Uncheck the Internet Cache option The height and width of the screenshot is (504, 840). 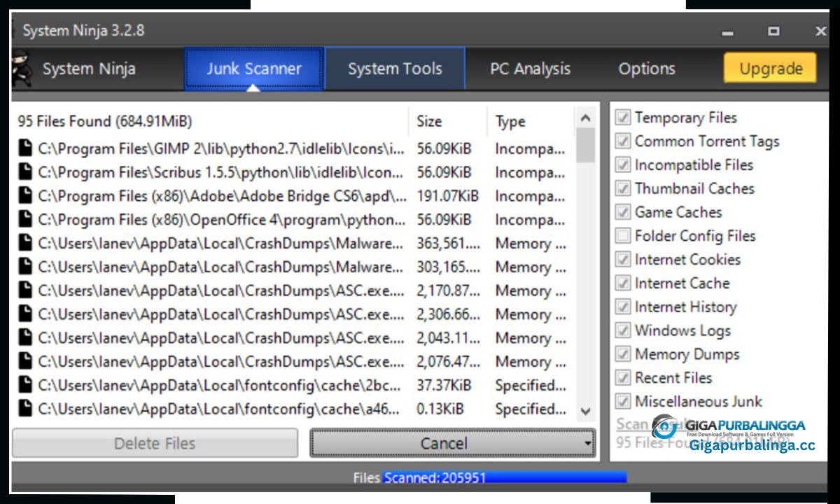[622, 283]
